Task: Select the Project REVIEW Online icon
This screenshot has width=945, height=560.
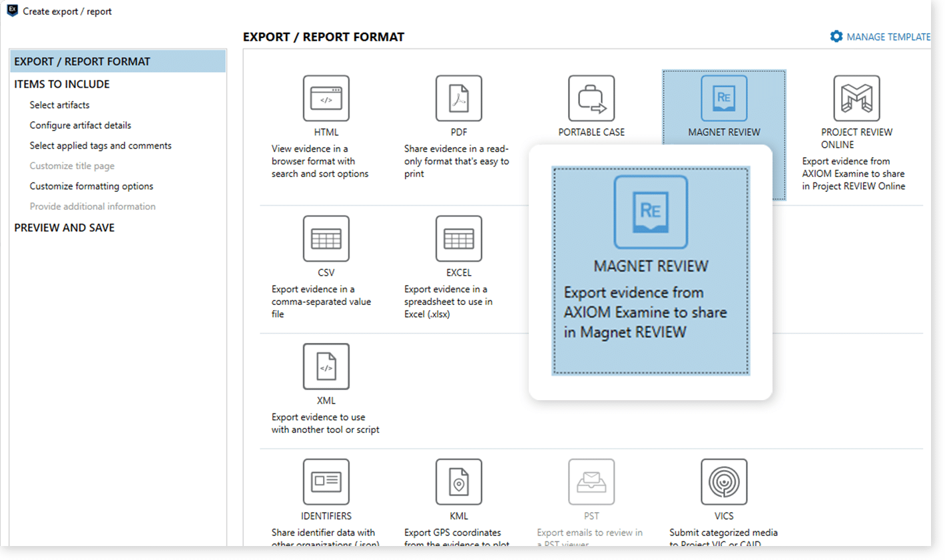Action: tap(856, 98)
